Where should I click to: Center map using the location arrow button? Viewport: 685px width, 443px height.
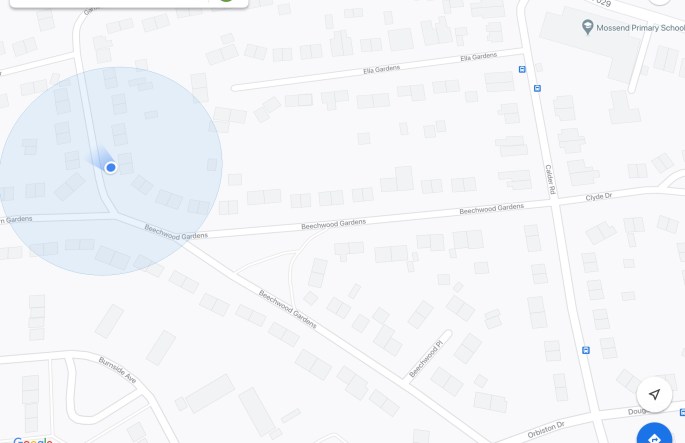coord(654,395)
